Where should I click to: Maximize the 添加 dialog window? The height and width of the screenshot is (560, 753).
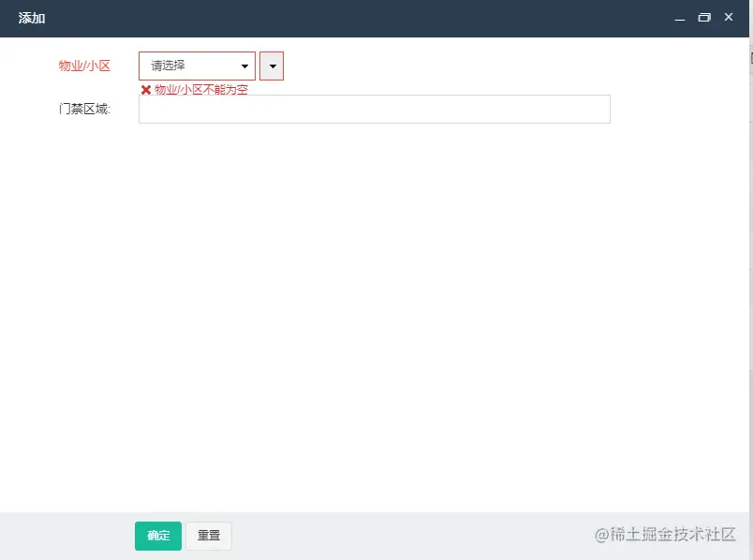tap(704, 18)
